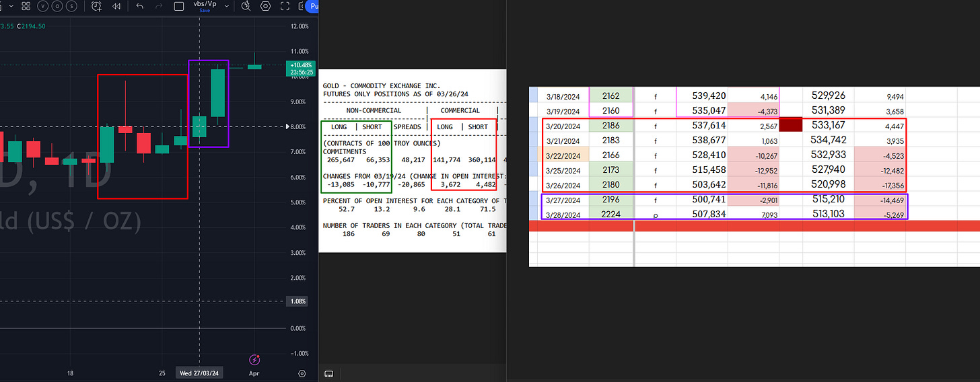Click the -13,085 change value

coord(339,184)
